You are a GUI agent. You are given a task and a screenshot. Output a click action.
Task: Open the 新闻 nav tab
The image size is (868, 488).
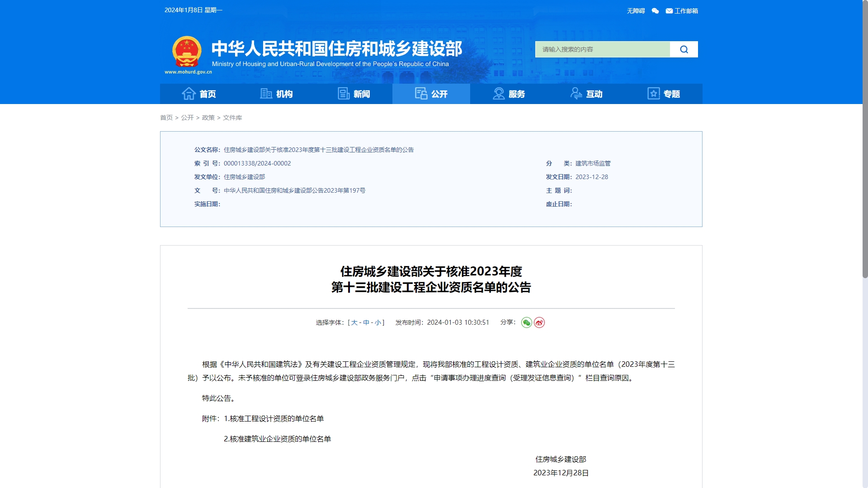(x=354, y=94)
